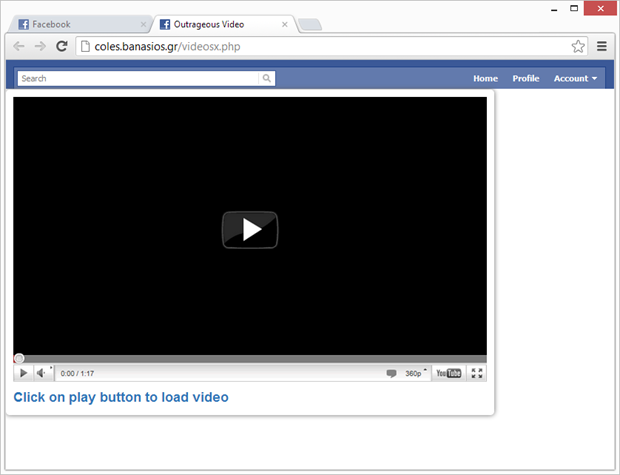Click the browser Back arrow
Viewport: 620px width, 475px height.
[19, 46]
